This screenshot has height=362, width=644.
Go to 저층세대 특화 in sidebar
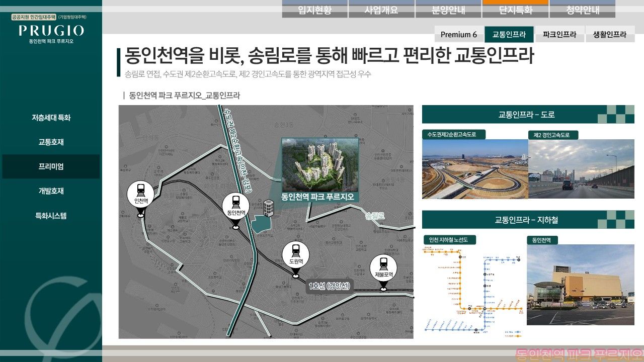pyautogui.click(x=51, y=118)
